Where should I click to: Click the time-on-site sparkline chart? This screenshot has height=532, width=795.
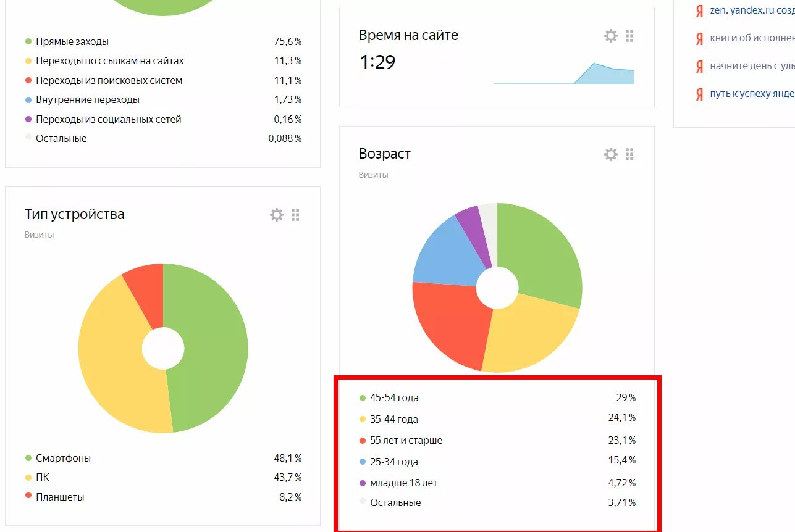564,73
